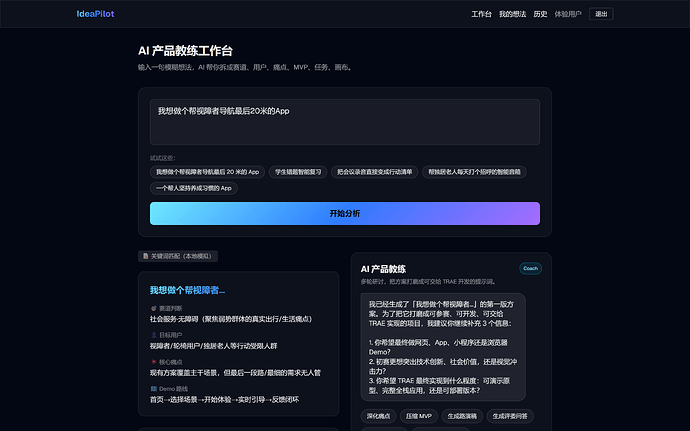The image size is (690, 431).
Task: Click the pin icon beside 核心痛点
Action: pos(154,362)
